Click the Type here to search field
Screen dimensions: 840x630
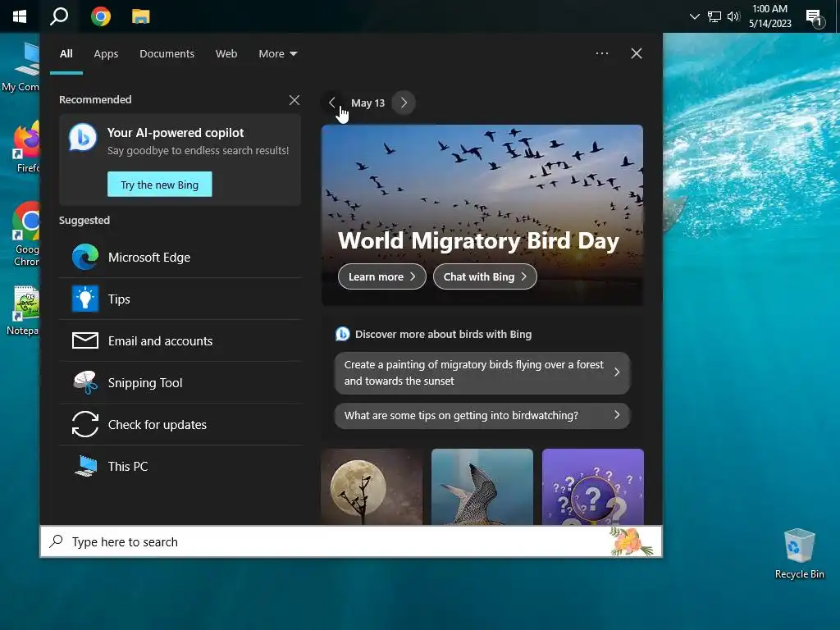coord(351,541)
